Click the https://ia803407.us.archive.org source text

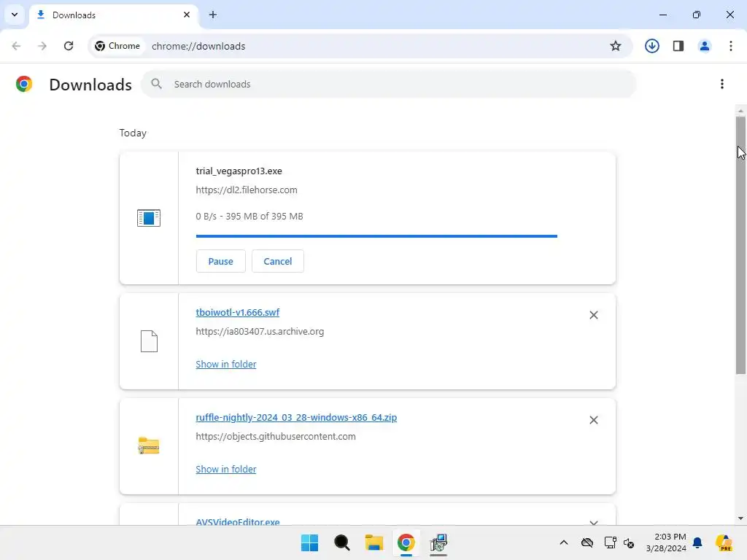[x=260, y=332]
